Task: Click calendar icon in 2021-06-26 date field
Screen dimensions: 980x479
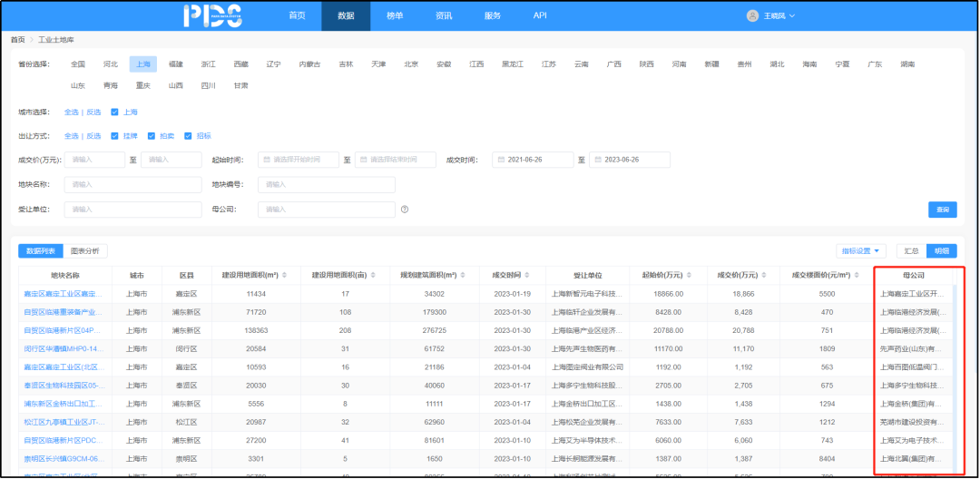Action: 500,160
